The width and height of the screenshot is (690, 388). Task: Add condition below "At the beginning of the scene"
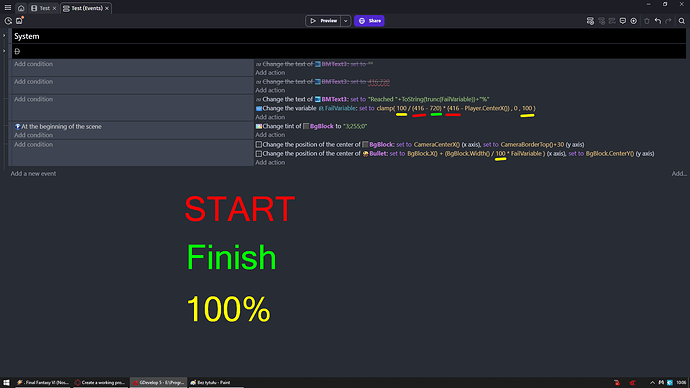click(x=33, y=135)
